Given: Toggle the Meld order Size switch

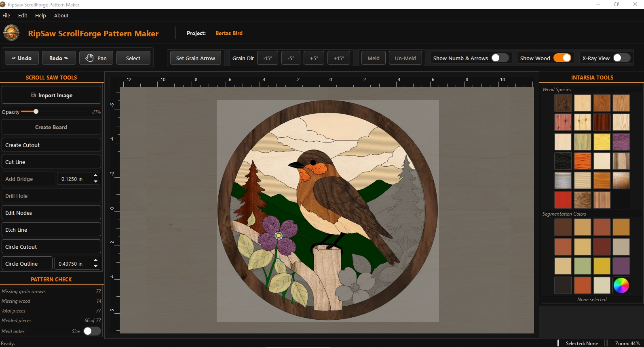Looking at the screenshot, I should click(92, 331).
